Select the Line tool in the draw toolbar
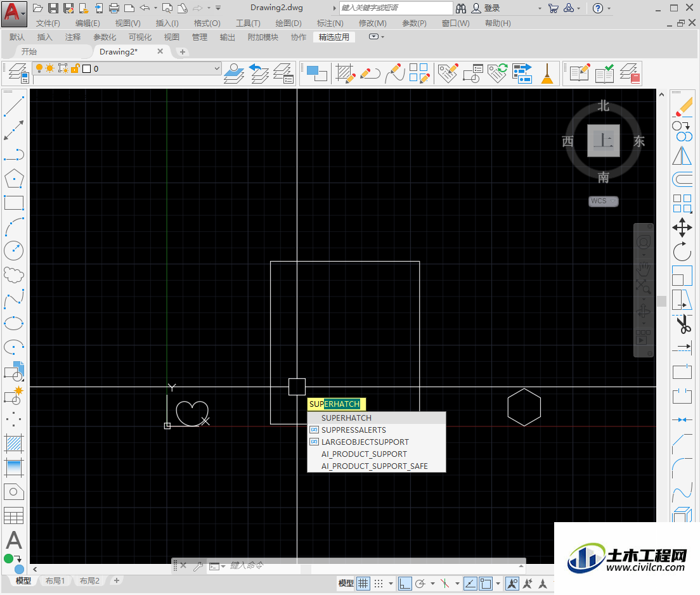Viewport: 700px width, 595px height. pos(14,106)
